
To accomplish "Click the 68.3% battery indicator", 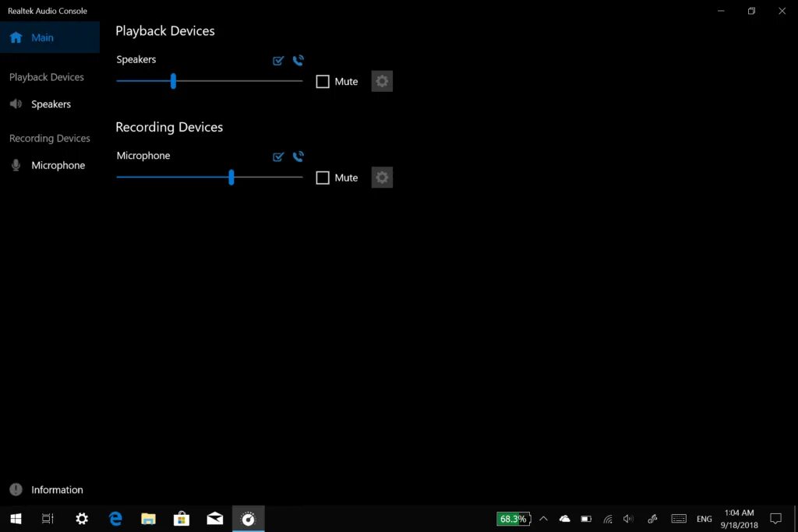I will (514, 519).
